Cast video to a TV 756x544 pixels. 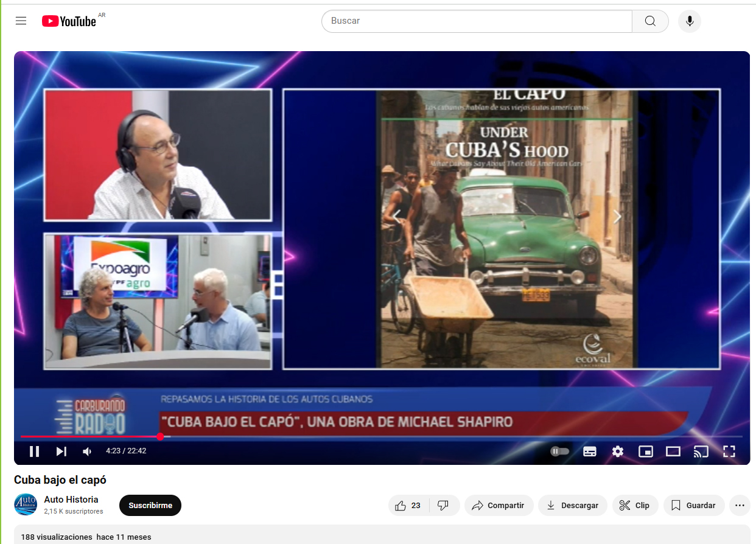click(701, 451)
